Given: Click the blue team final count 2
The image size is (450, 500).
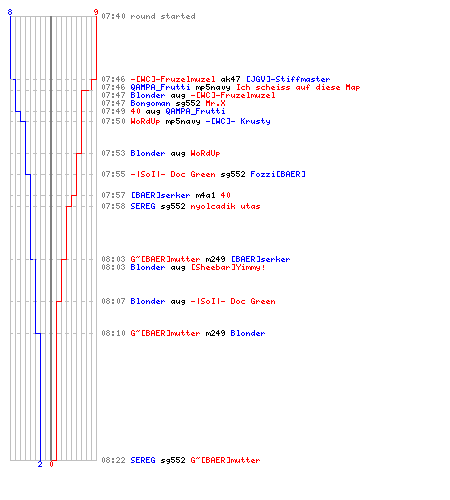Looking at the screenshot, I should coord(40,464).
